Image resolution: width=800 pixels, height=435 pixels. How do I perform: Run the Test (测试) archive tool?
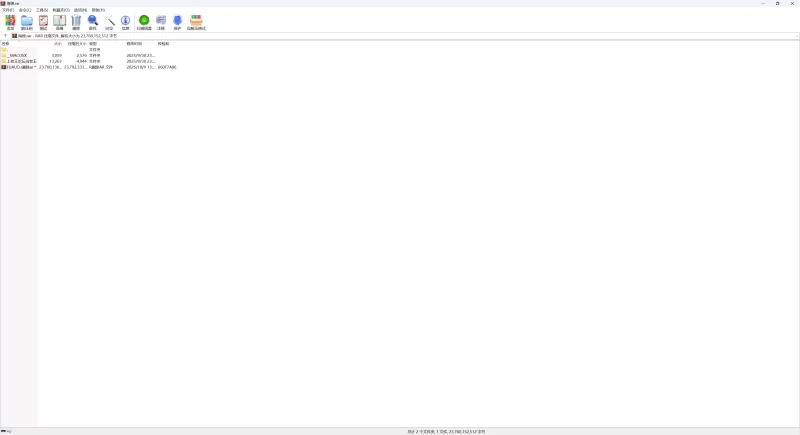[43, 21]
